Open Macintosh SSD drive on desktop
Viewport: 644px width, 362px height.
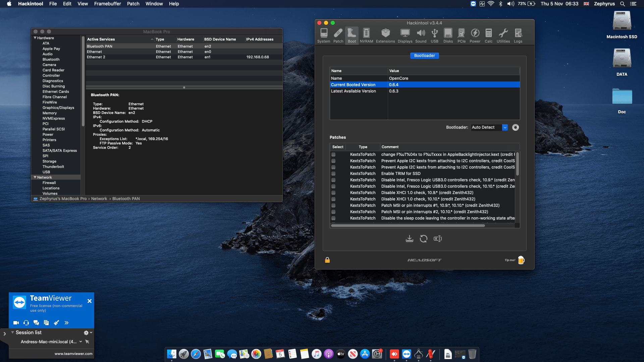(x=622, y=25)
